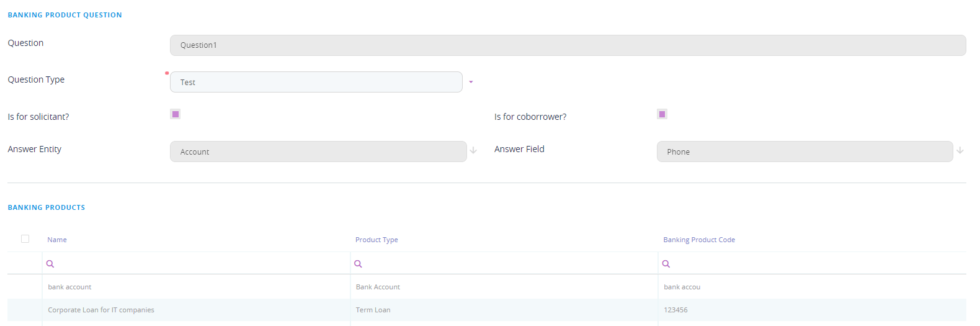The width and height of the screenshot is (980, 326).
Task: Expand the Question Type dropdown arrow
Action: point(471,82)
